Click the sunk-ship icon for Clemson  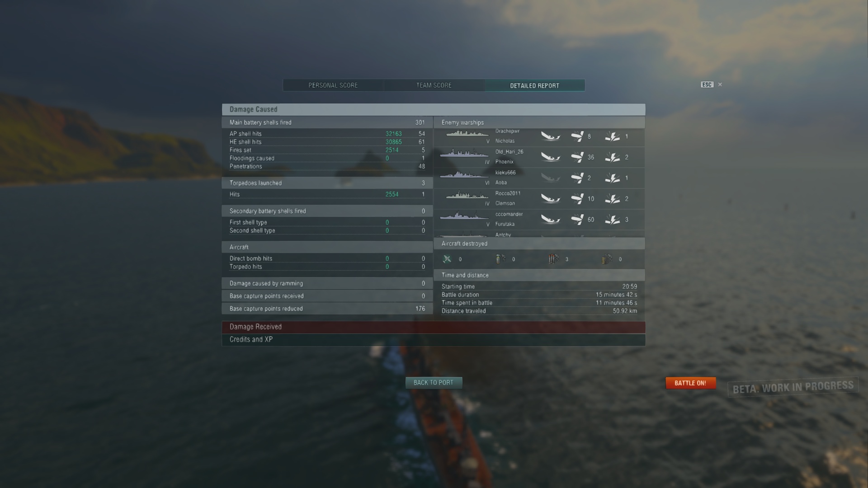tap(551, 198)
